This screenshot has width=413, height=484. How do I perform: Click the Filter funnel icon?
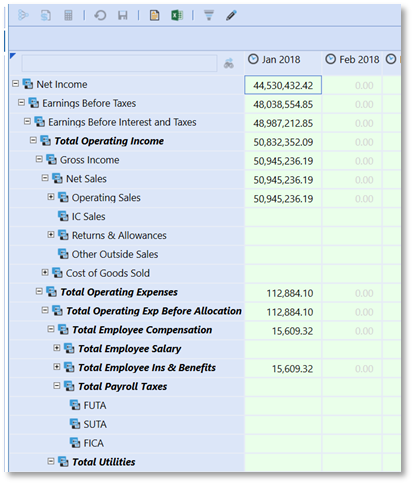(209, 15)
